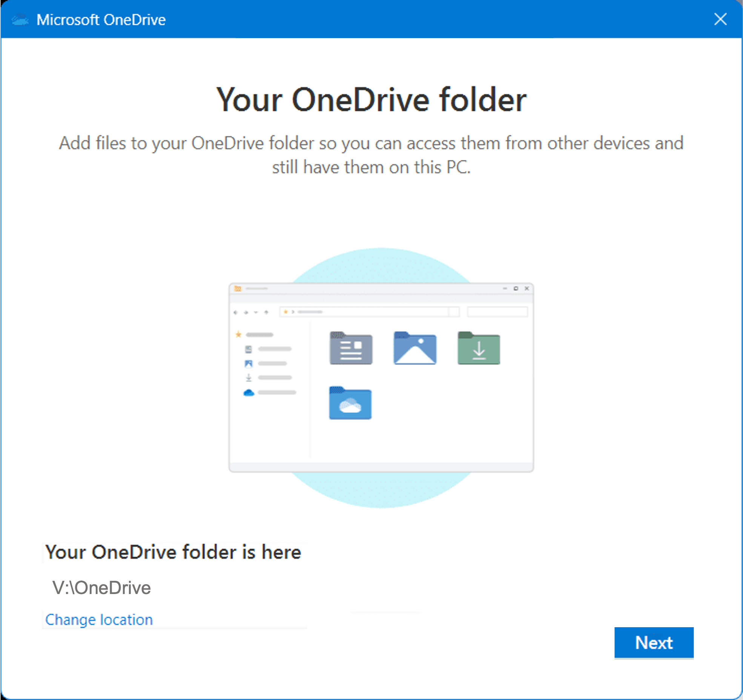Click the folder icon in the illustration's title bar
Screen dimensions: 743x700
(x=238, y=288)
